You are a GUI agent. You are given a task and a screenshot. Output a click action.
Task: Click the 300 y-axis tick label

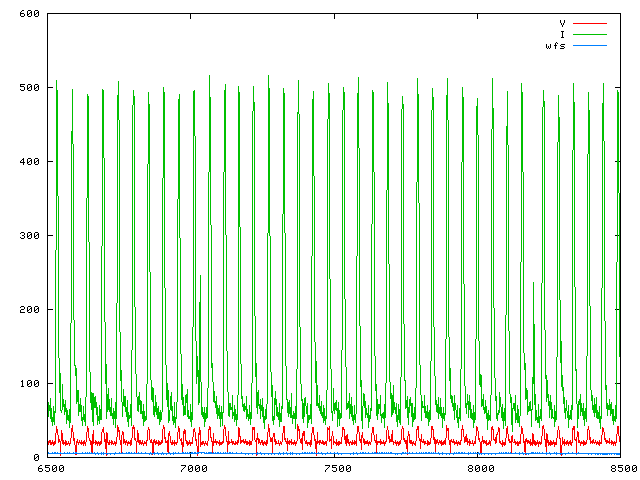[28, 236]
